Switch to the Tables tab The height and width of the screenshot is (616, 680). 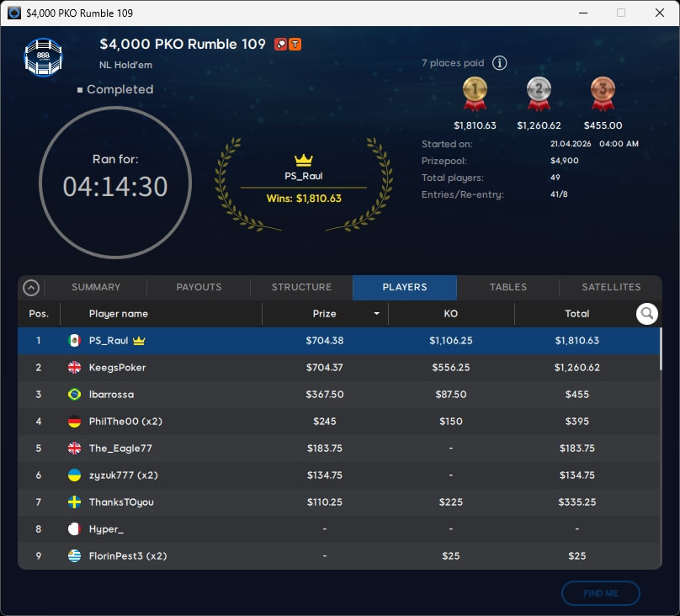click(508, 288)
